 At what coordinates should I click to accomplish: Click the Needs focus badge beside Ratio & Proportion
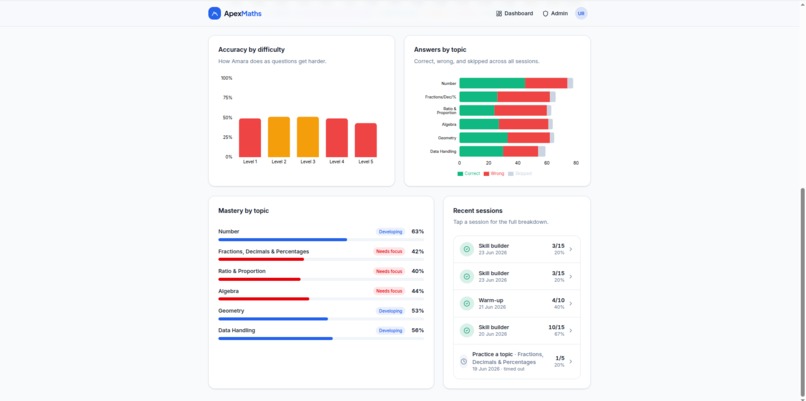389,271
